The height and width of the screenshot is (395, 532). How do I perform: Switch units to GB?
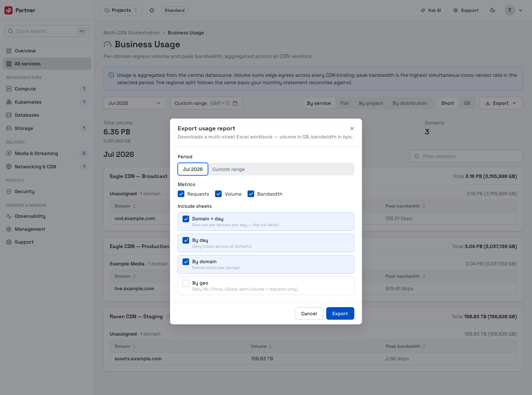467,103
